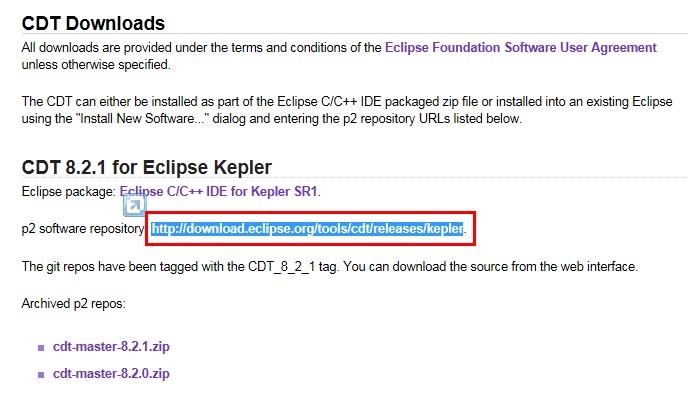Screen dimensions: 700x400
Task: Click the square bullet beside cdt-master-8.2.1.zip
Action: (x=41, y=348)
